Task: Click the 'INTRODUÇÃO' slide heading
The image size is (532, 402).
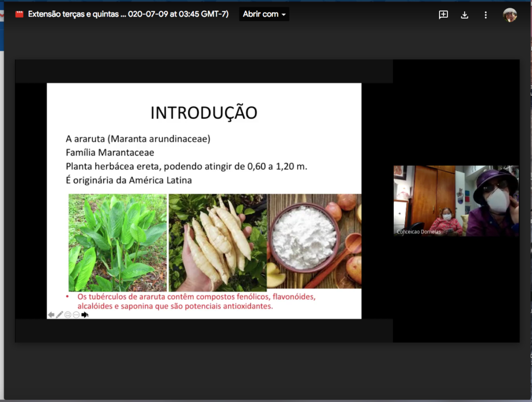Action: pyautogui.click(x=204, y=113)
